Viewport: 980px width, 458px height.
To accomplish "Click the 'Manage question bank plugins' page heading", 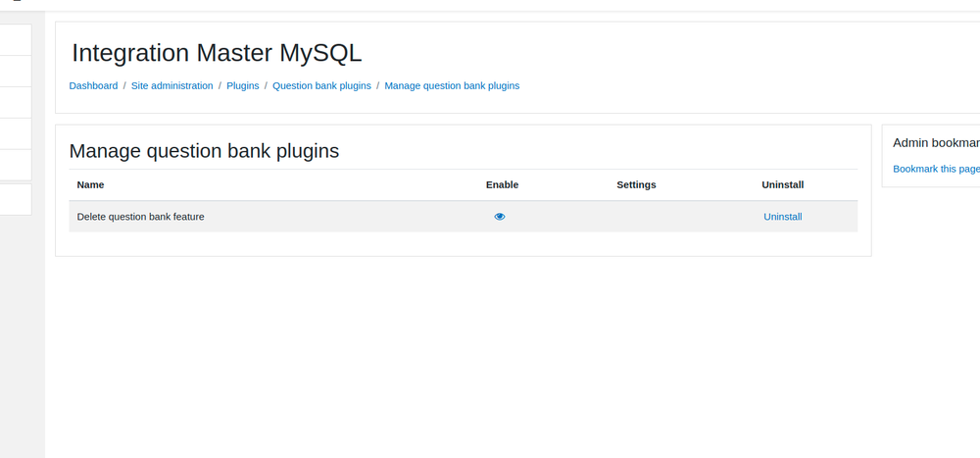I will click(x=204, y=151).
